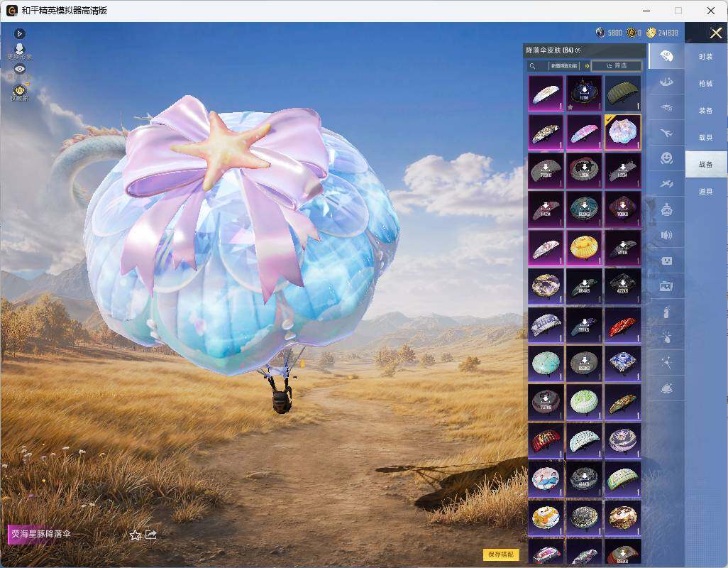Open the airplane category icon
Viewport: 728px width, 568px height.
(x=666, y=133)
